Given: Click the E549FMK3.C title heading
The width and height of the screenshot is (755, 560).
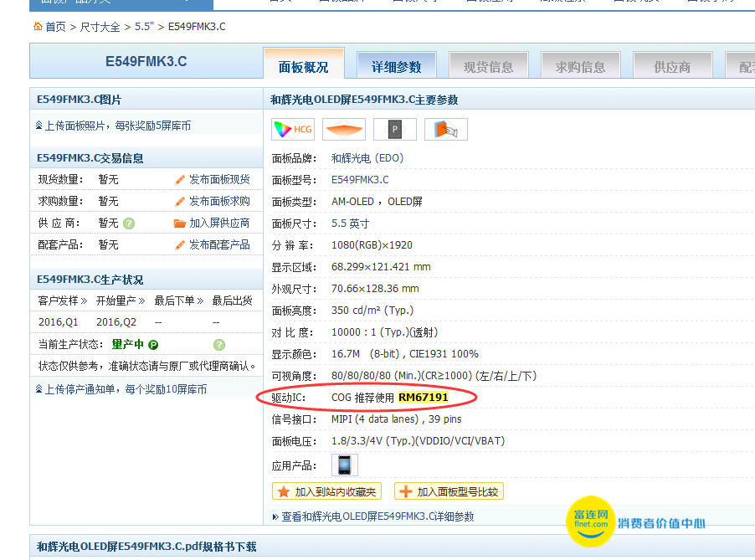Looking at the screenshot, I should [x=146, y=62].
